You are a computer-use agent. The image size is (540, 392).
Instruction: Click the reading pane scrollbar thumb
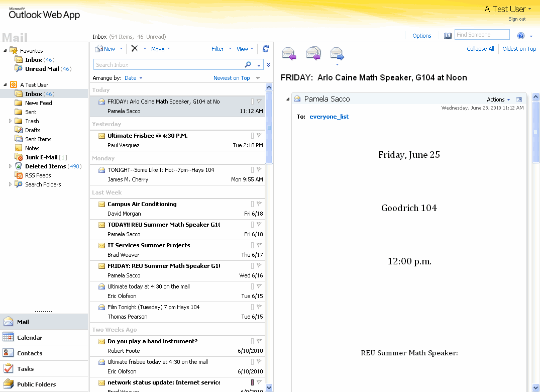[x=535, y=132]
